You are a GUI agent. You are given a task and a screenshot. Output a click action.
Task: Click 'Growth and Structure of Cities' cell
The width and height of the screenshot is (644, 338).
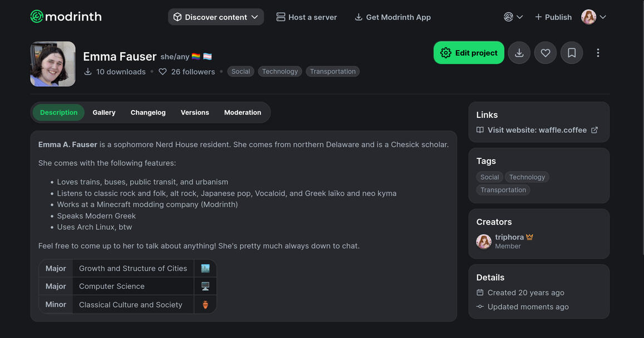133,269
